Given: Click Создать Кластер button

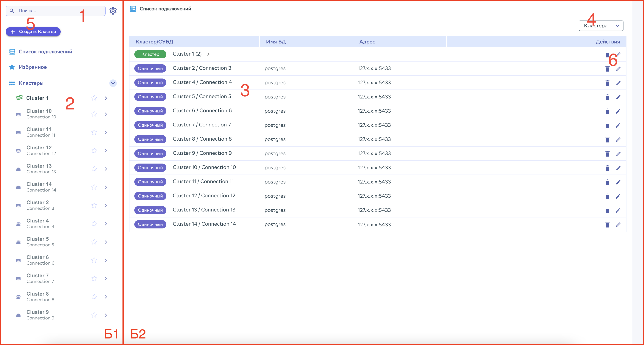Looking at the screenshot, I should pos(33,32).
